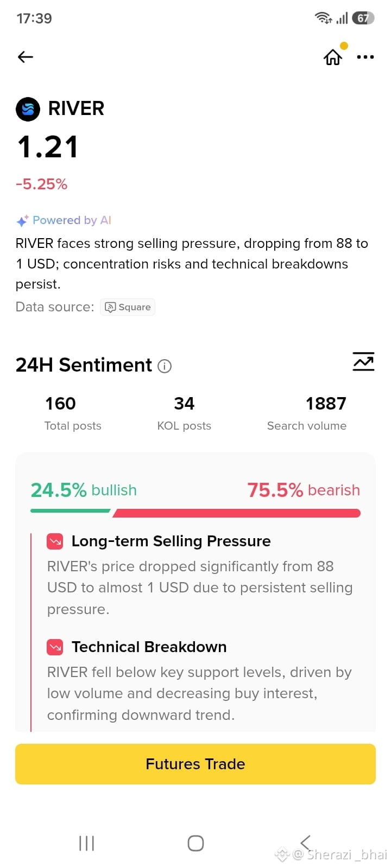Tap the RIVER coin logo
The height and width of the screenshot is (868, 391).
(x=28, y=109)
